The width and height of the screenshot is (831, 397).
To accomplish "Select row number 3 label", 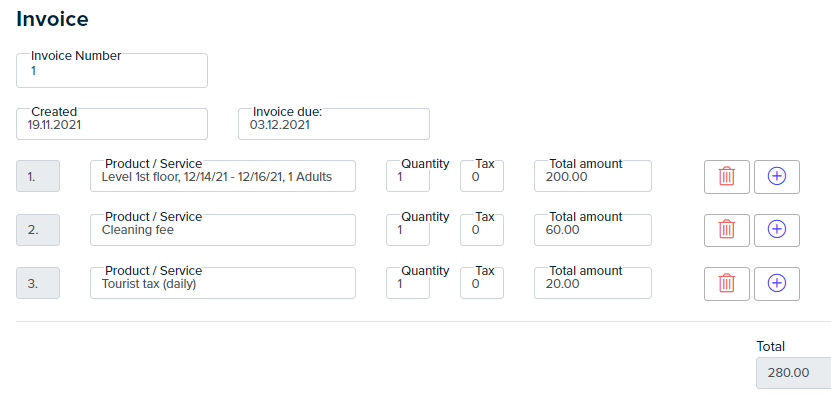I will (x=38, y=283).
